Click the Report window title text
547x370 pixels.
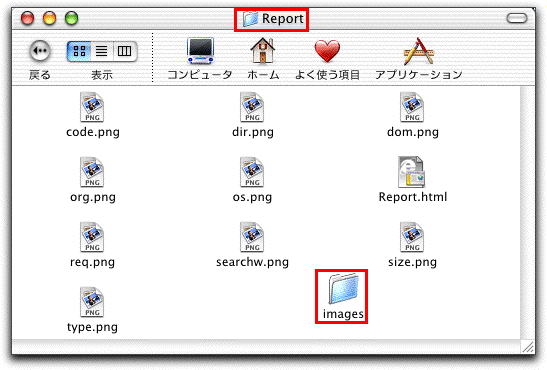point(283,19)
